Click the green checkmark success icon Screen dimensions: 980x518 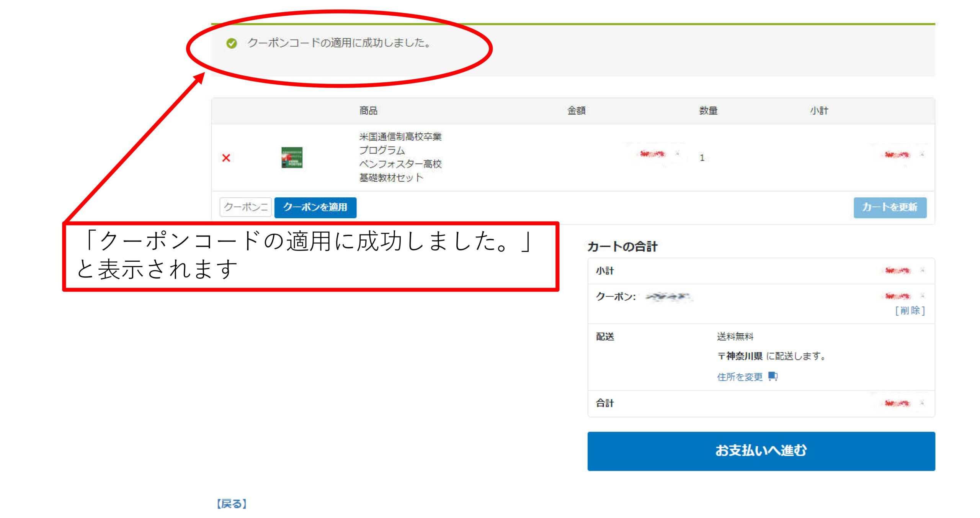(x=232, y=43)
